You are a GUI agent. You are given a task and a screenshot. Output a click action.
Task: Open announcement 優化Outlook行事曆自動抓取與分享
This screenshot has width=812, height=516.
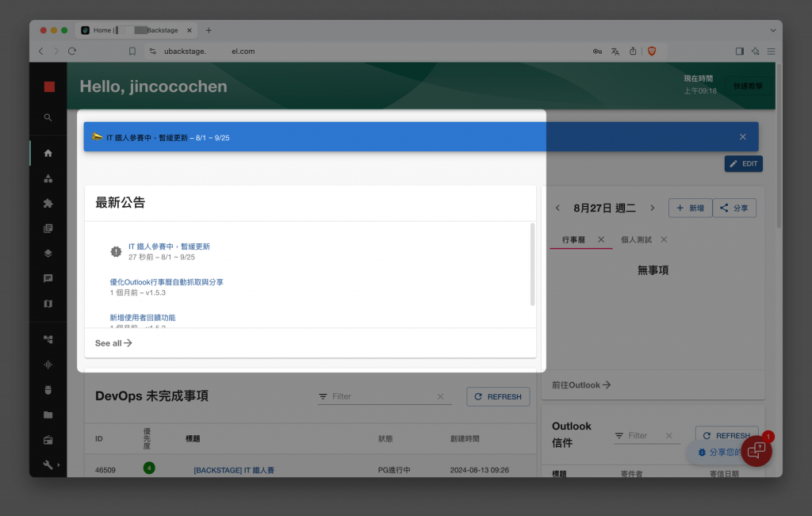pyautogui.click(x=167, y=282)
